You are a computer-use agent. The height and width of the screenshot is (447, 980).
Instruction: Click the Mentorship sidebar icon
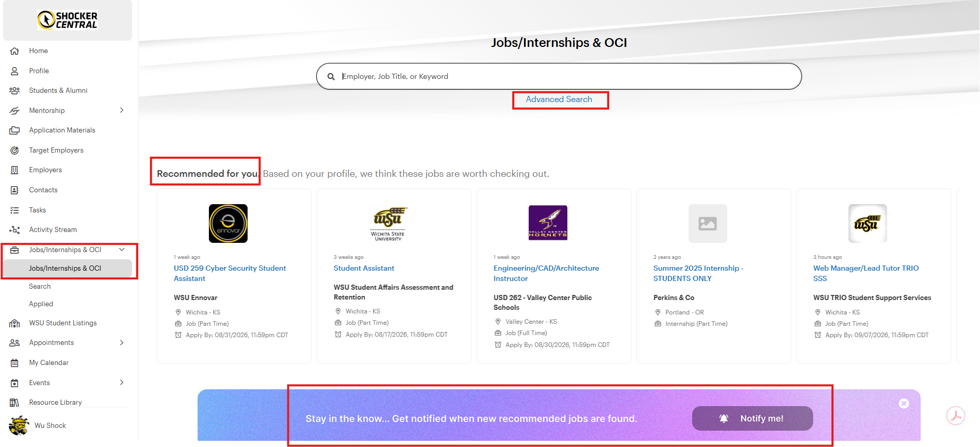[14, 111]
